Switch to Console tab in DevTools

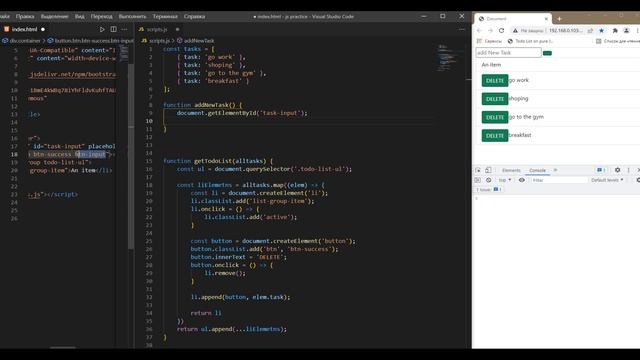pyautogui.click(x=537, y=170)
